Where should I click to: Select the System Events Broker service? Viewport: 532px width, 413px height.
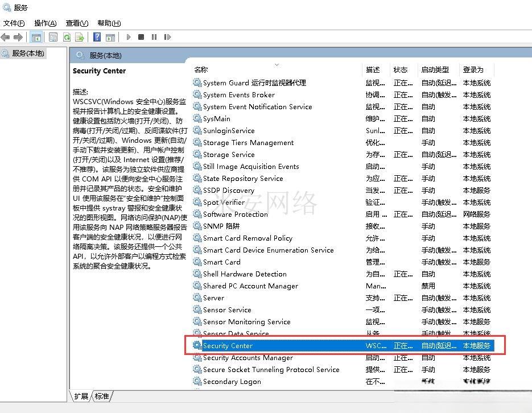239,94
